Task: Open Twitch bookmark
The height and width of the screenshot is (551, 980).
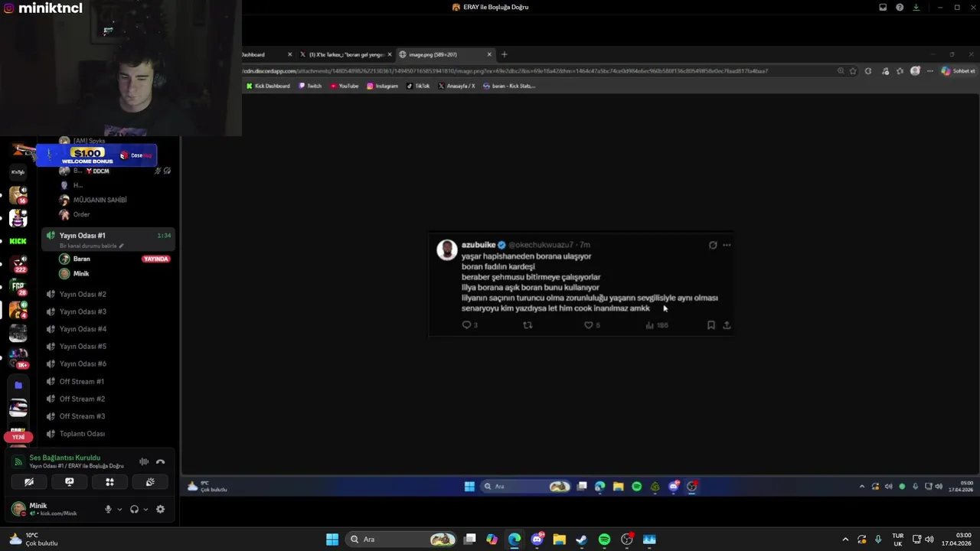Action: (x=310, y=86)
